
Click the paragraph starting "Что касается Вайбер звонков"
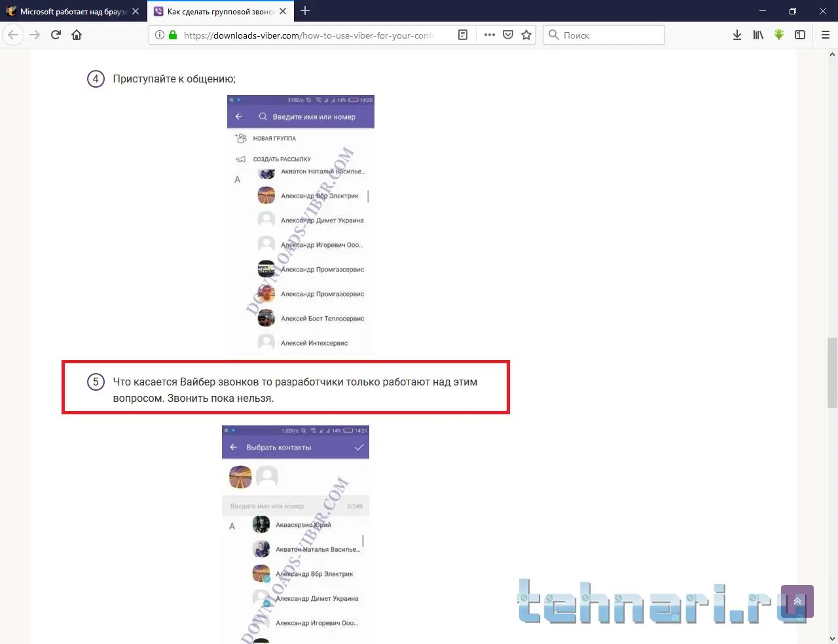coord(295,390)
